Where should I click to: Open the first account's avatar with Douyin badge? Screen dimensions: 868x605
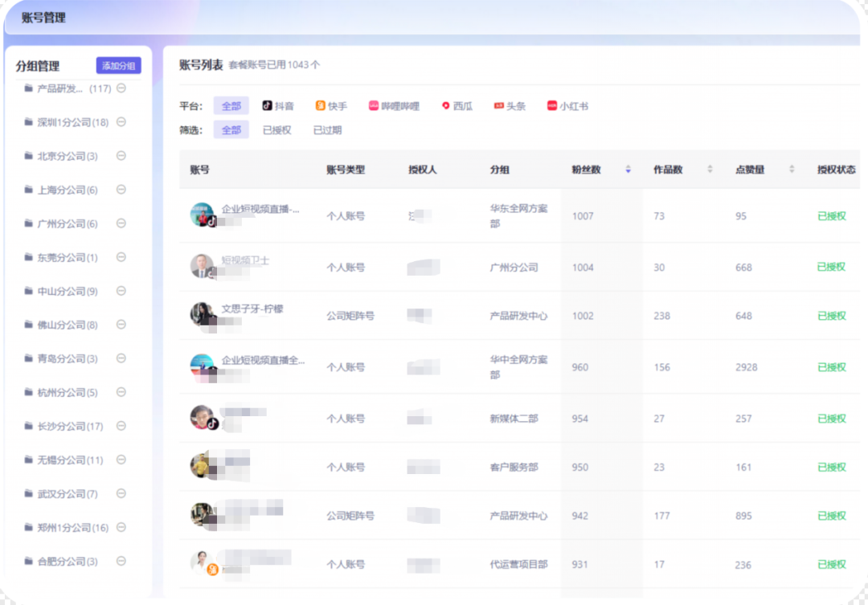click(x=202, y=215)
